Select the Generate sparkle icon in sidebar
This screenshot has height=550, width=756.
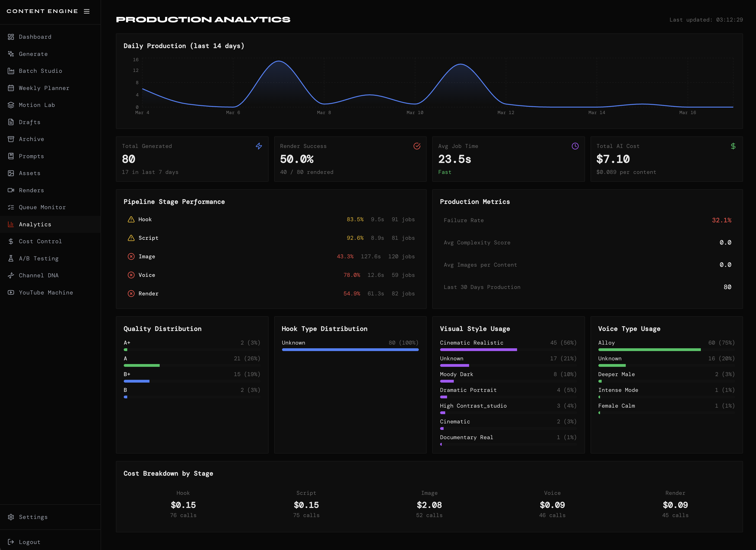[11, 54]
